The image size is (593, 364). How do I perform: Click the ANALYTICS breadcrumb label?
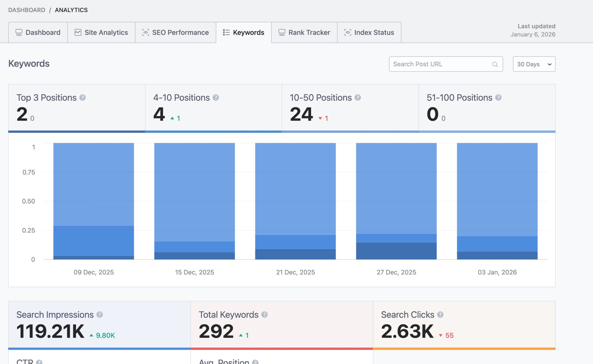click(71, 10)
